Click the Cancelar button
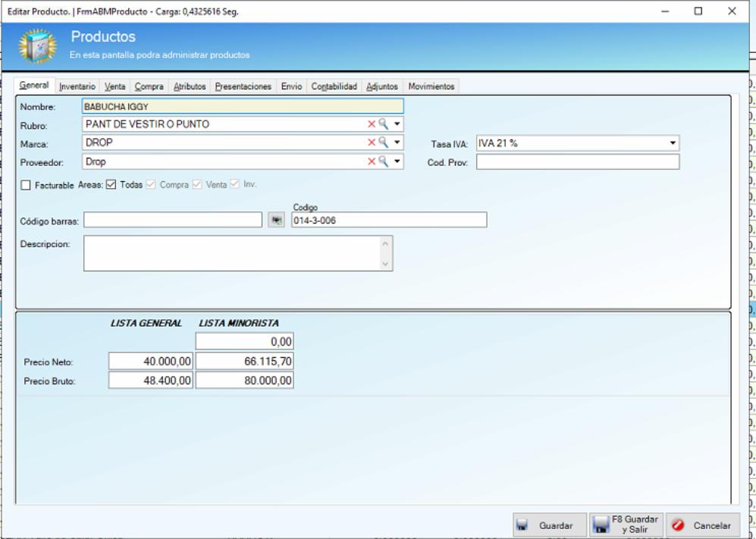 click(x=703, y=525)
